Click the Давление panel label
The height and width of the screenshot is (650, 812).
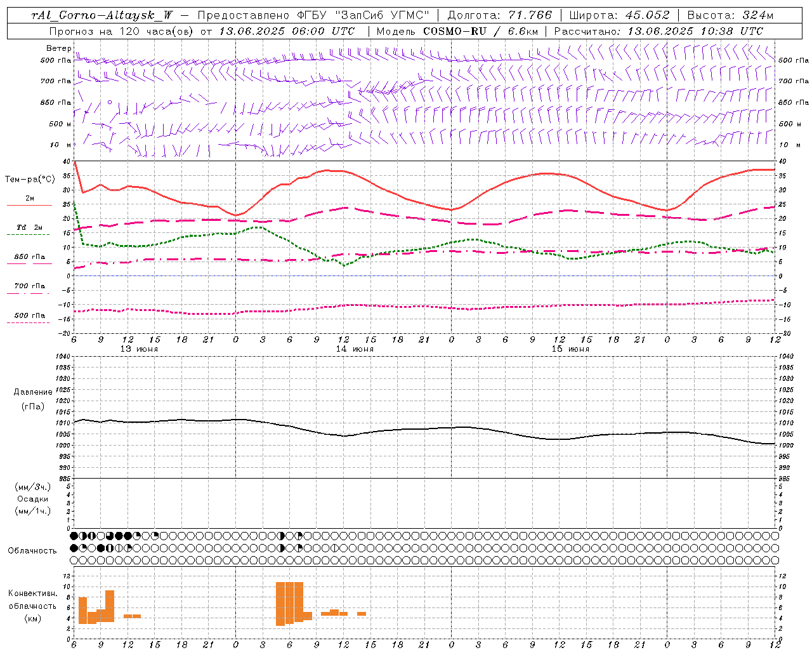(33, 392)
